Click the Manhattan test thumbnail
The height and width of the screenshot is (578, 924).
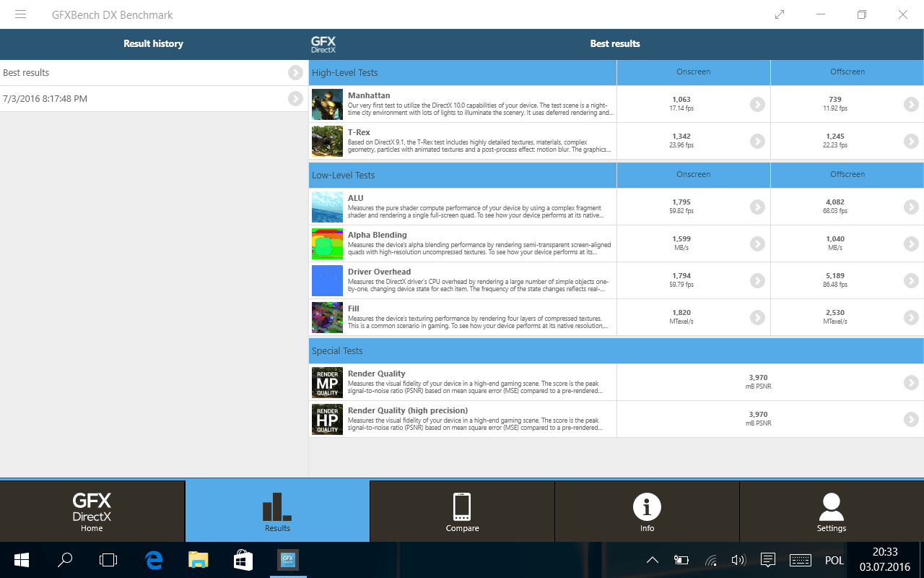point(327,105)
